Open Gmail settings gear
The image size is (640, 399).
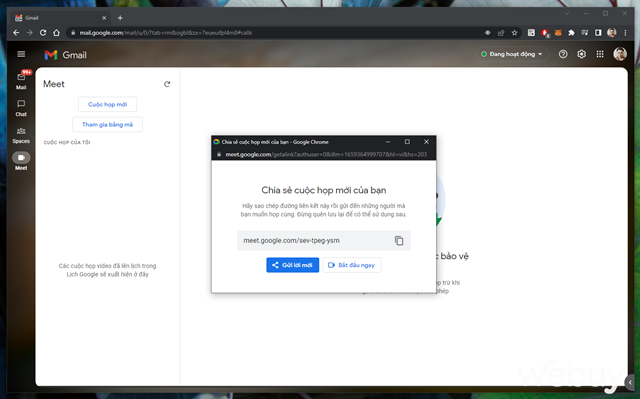pos(582,54)
